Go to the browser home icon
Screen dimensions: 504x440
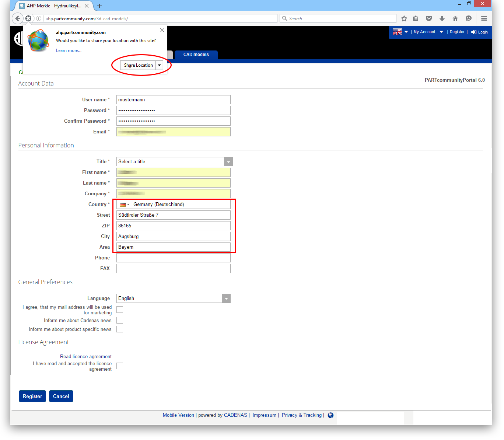pyautogui.click(x=455, y=18)
